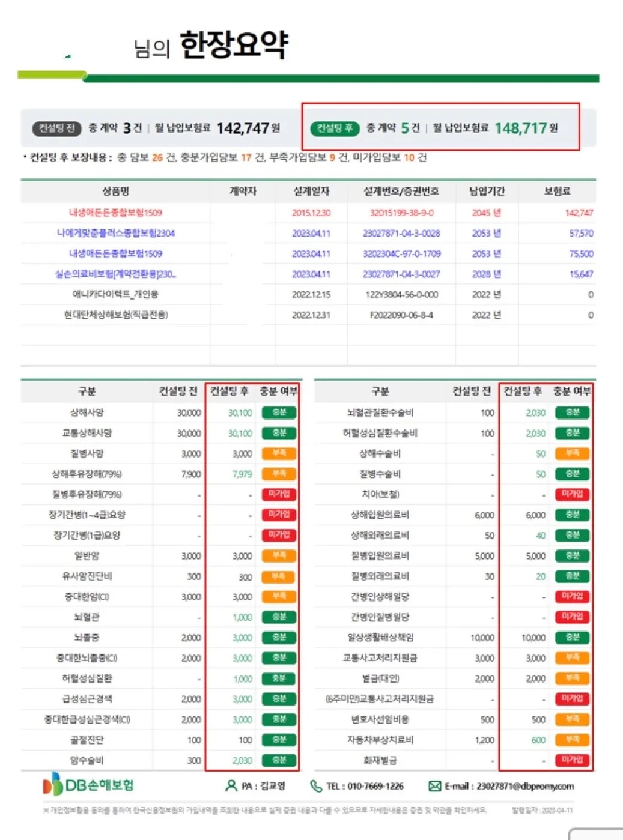Click the 상해후유장해(79%) row label

point(87,474)
